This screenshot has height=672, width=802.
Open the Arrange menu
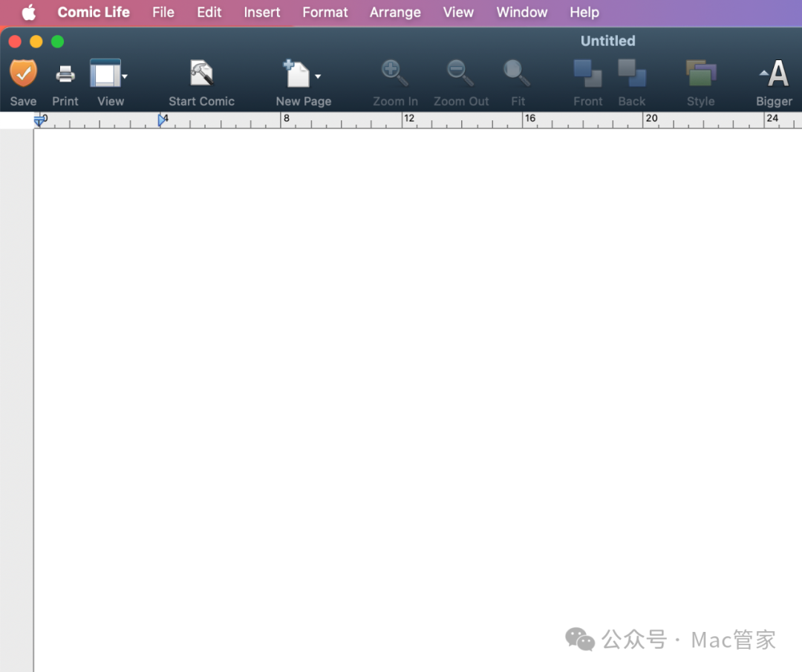click(395, 13)
